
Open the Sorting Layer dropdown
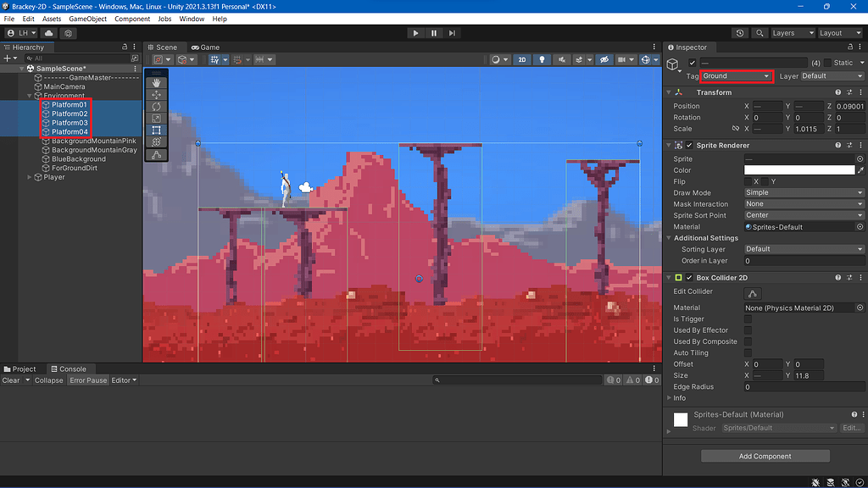[803, 249]
